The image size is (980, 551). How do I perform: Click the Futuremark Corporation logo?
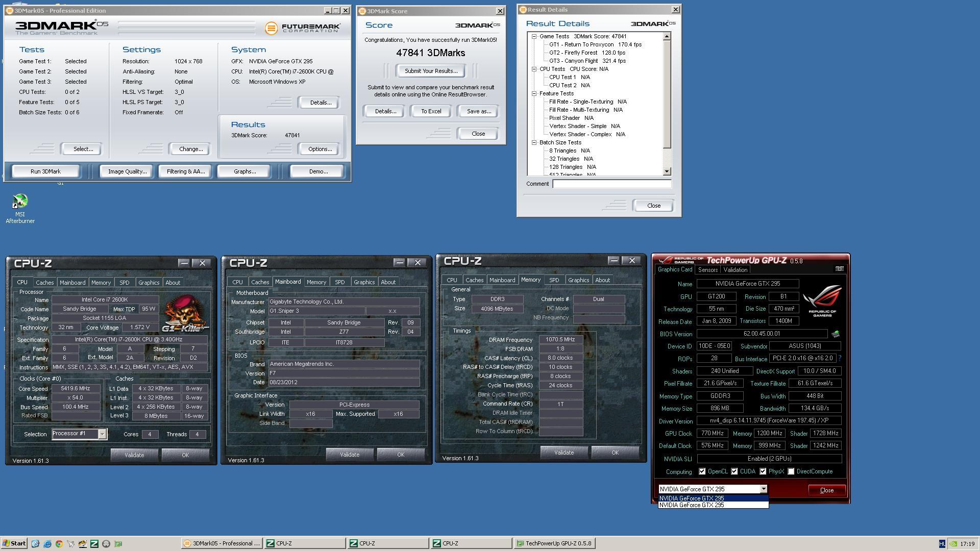pyautogui.click(x=302, y=28)
